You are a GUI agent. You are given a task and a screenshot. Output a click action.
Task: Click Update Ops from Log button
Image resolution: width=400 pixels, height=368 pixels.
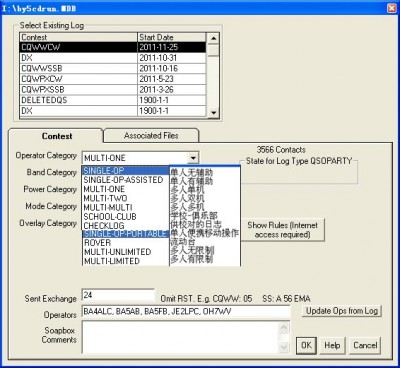tap(342, 311)
